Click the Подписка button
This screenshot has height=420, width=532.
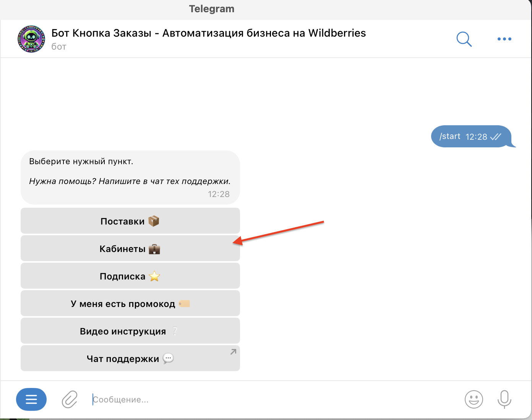pyautogui.click(x=130, y=276)
